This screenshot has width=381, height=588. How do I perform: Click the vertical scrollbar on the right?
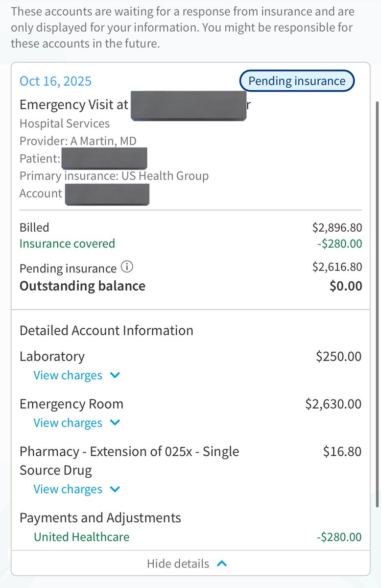377,304
